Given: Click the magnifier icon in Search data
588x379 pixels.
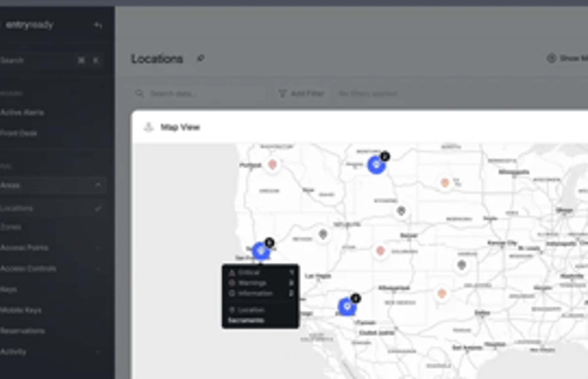Looking at the screenshot, I should click(x=140, y=94).
